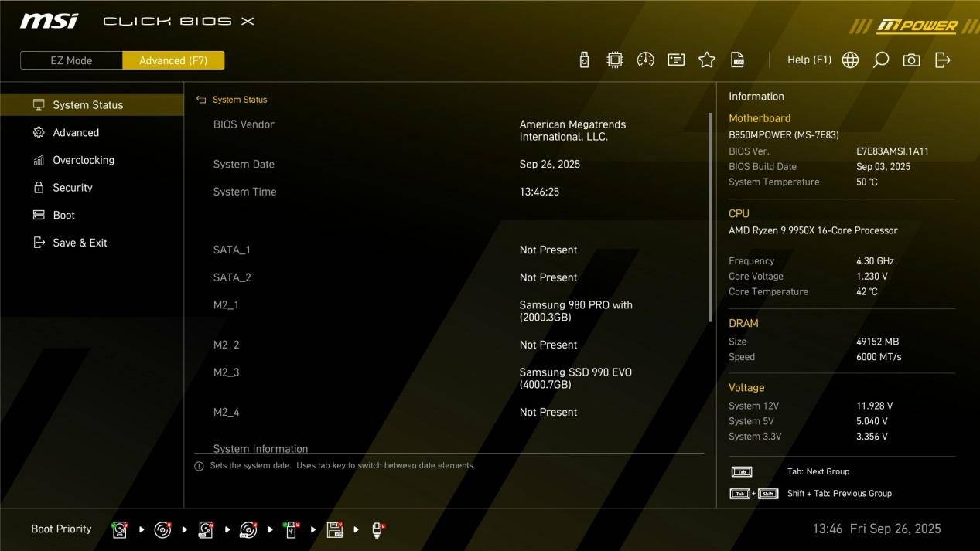Screen dimensions: 980x551
Task: Open search with the magnifying glass icon
Action: click(x=881, y=60)
